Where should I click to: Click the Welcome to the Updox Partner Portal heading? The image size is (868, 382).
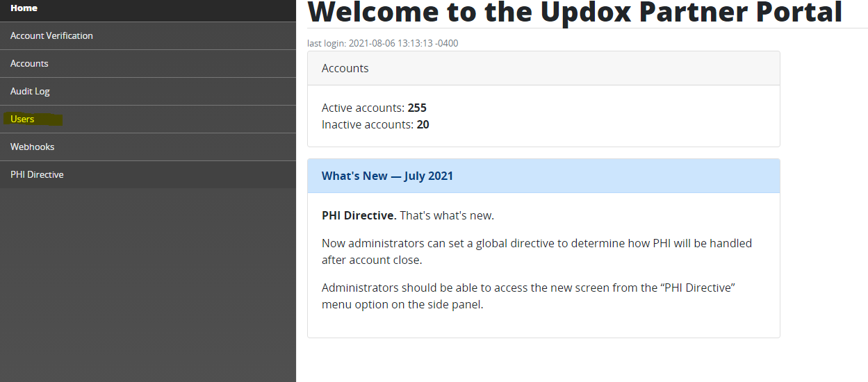(575, 13)
